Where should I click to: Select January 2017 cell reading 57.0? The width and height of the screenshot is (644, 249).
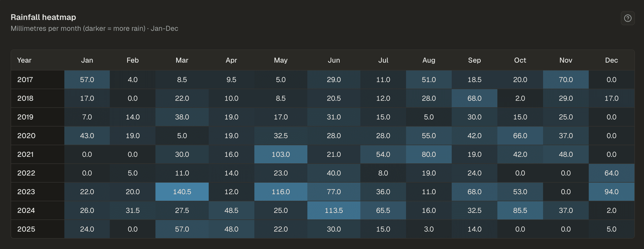[x=87, y=80]
